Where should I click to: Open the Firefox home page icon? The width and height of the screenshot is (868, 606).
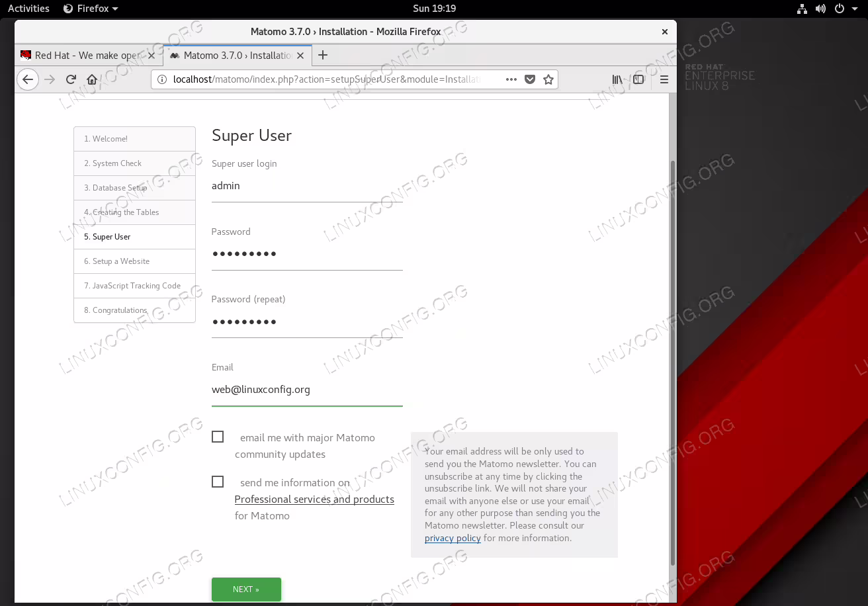coord(92,79)
